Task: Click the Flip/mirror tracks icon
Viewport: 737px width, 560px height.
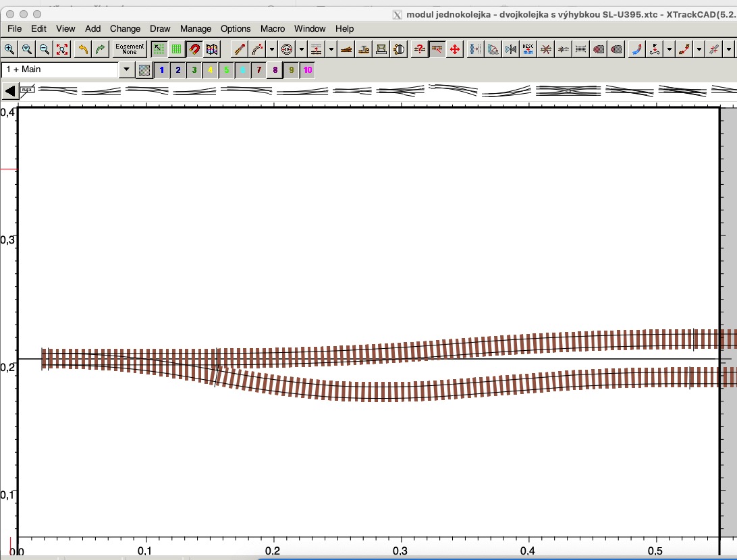Action: tap(510, 49)
